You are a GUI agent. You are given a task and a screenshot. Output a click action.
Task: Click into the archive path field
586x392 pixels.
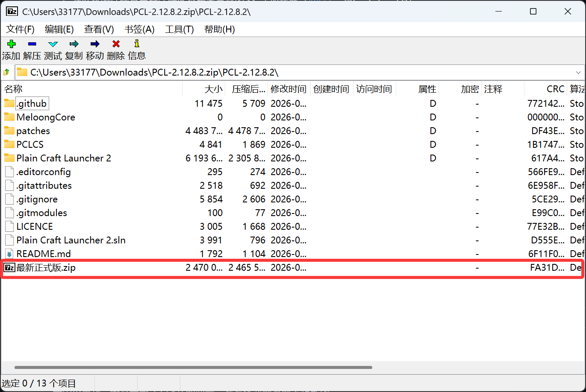coord(299,72)
